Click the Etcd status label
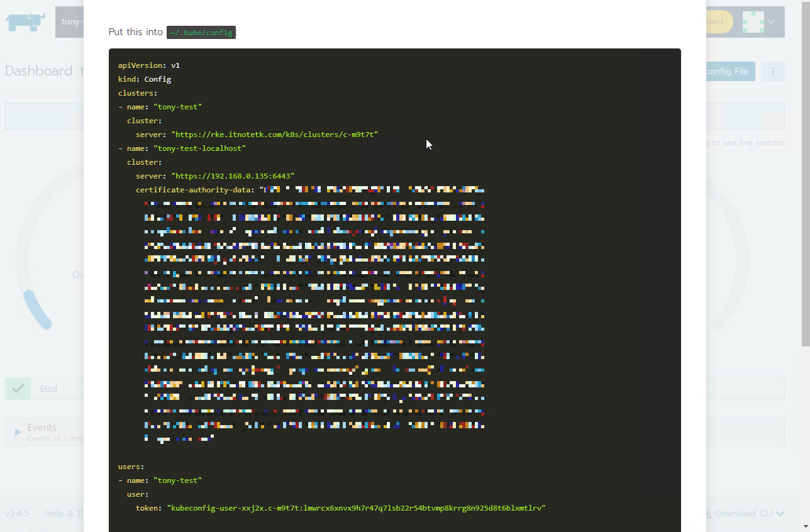The height and width of the screenshot is (532, 810). point(48,389)
